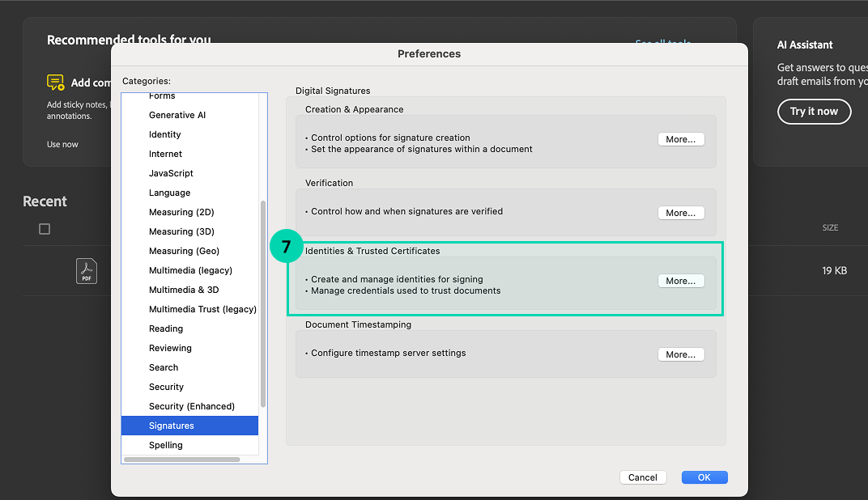This screenshot has height=500, width=868.
Task: Select Security (Enhanced) category
Action: point(191,406)
